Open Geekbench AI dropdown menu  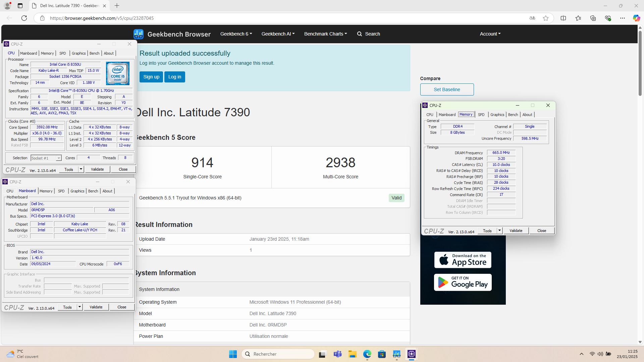tap(278, 34)
